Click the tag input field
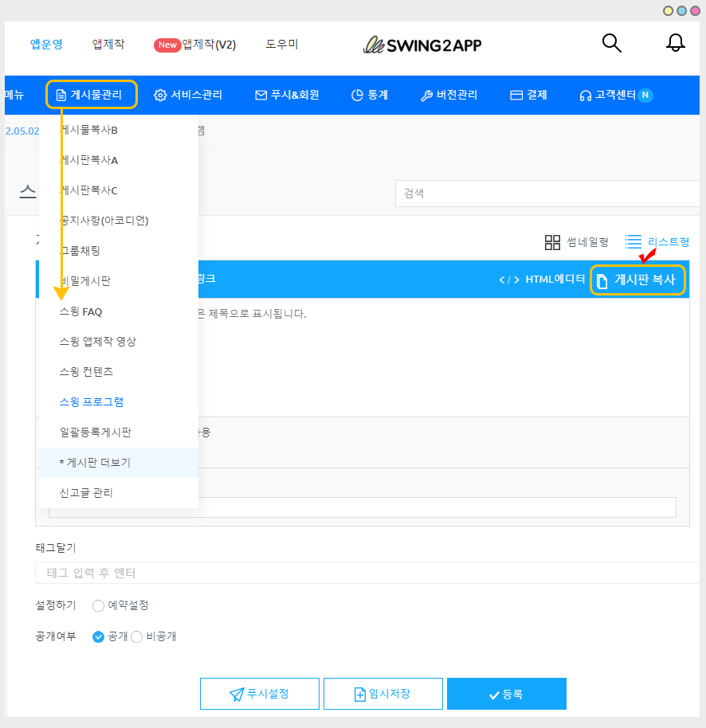 (x=367, y=573)
